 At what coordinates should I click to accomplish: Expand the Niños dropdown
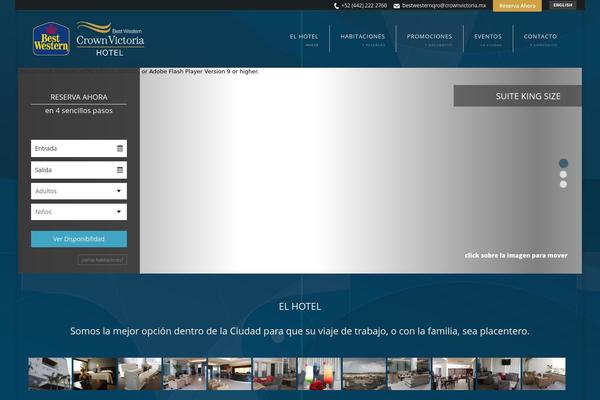click(x=79, y=212)
